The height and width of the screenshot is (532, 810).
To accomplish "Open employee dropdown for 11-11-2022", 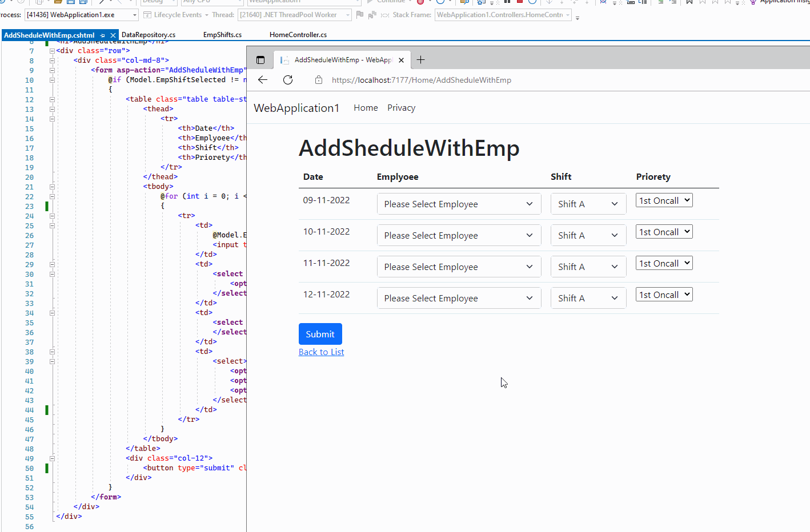I will (x=459, y=267).
